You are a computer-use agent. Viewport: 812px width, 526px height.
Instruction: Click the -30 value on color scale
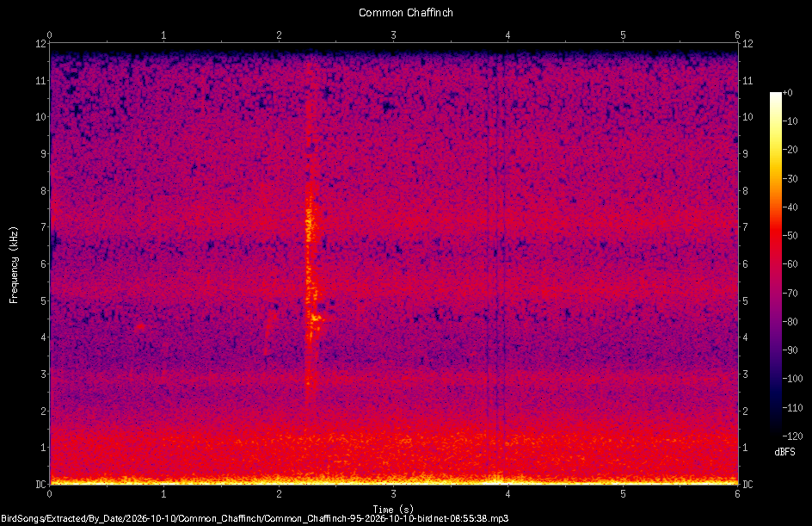[790, 178]
